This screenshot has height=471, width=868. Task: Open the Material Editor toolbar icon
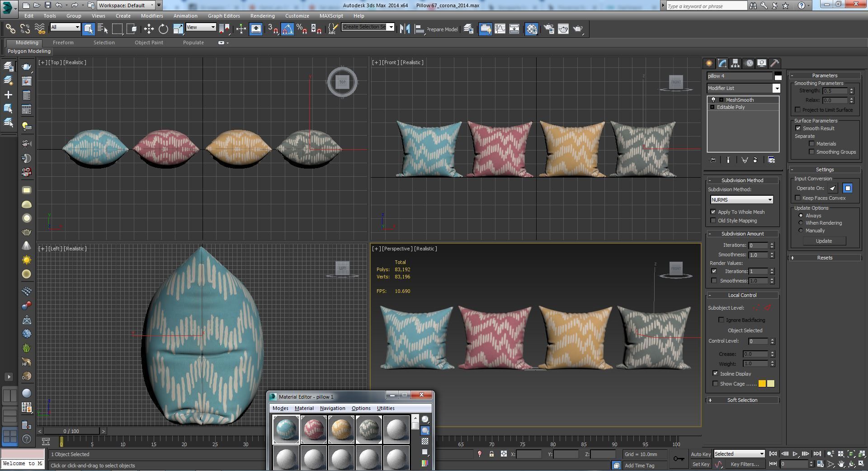coord(532,29)
